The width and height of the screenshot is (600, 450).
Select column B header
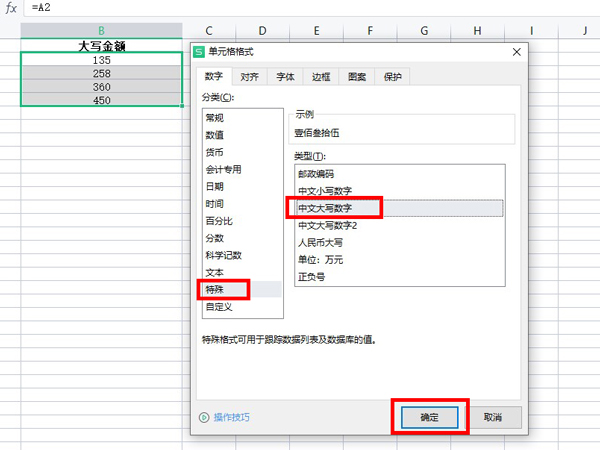101,31
